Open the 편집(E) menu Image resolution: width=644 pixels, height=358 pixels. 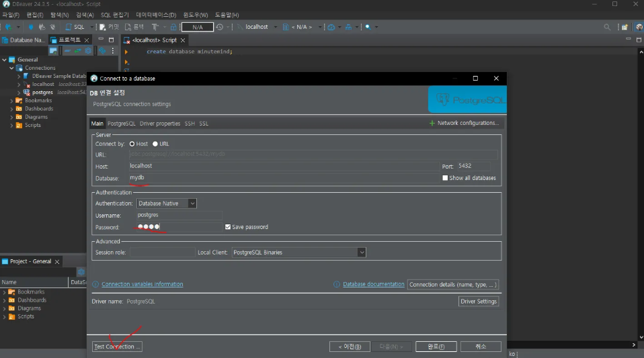35,15
